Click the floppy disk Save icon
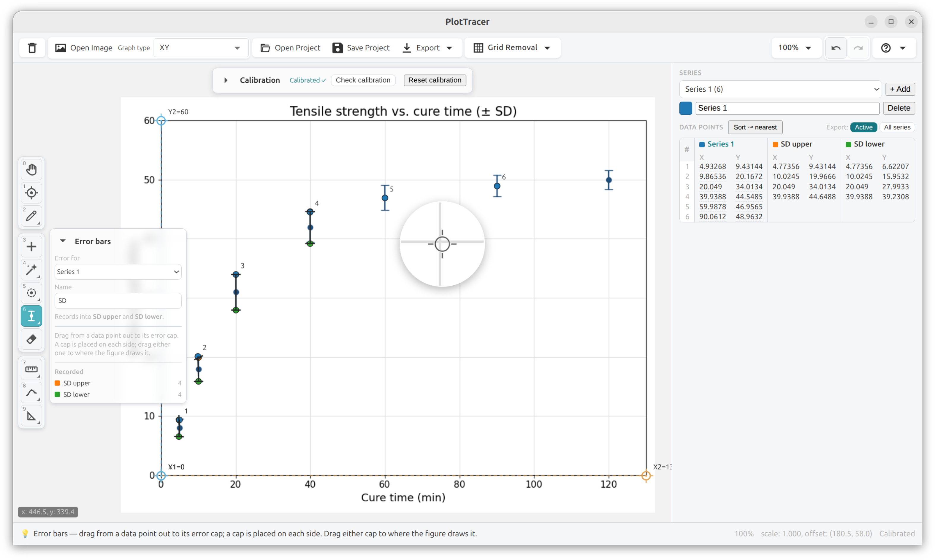This screenshot has width=935, height=560. (337, 48)
